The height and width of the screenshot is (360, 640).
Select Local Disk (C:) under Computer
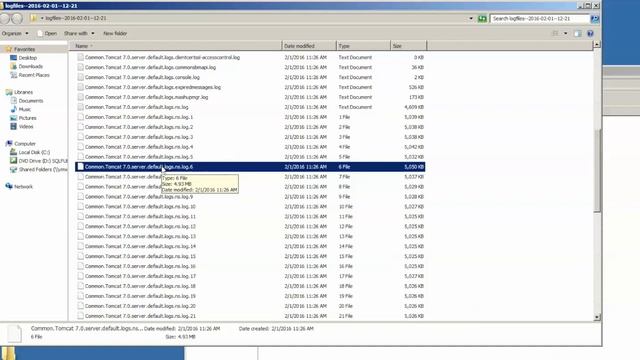(34, 152)
